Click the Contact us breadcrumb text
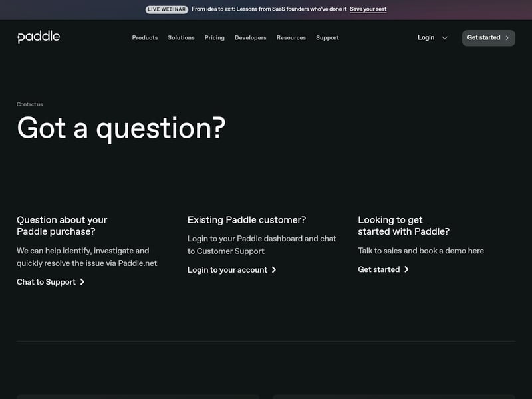Viewport: 532px width, 399px height. click(29, 104)
